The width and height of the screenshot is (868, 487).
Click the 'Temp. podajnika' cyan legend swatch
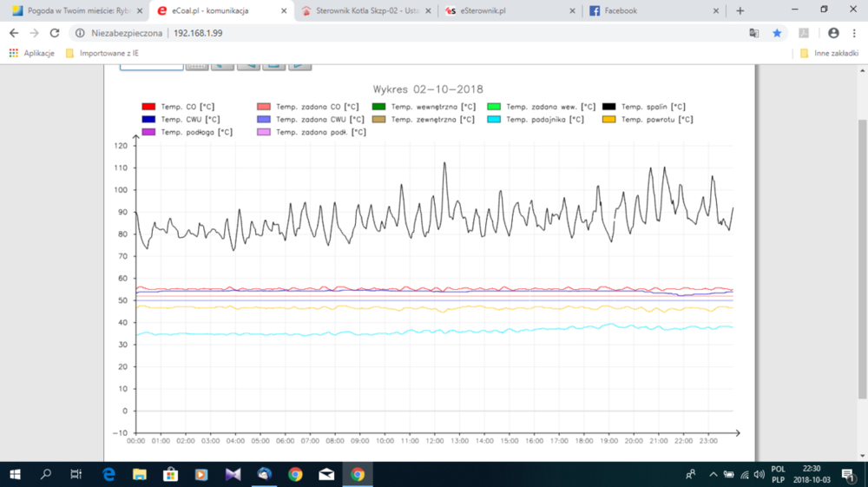pos(494,120)
